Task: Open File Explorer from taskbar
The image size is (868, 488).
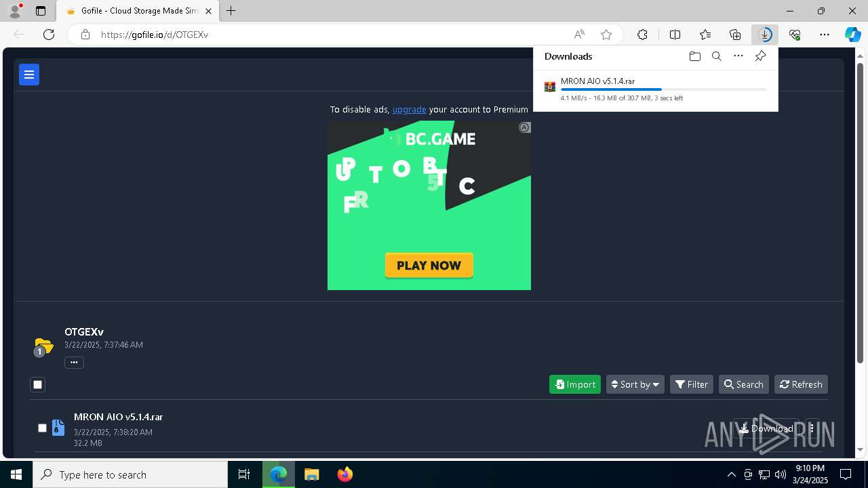Action: coord(311,474)
